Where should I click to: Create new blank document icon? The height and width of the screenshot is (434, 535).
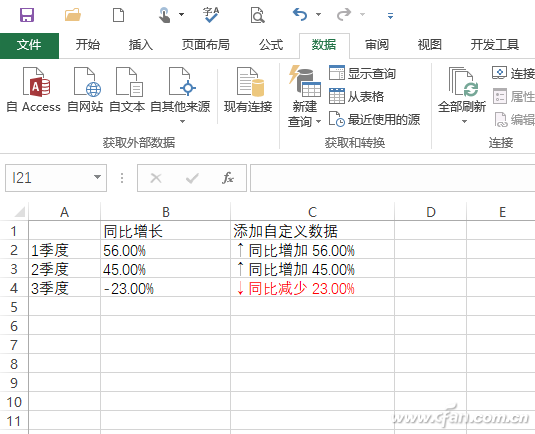pos(118,15)
